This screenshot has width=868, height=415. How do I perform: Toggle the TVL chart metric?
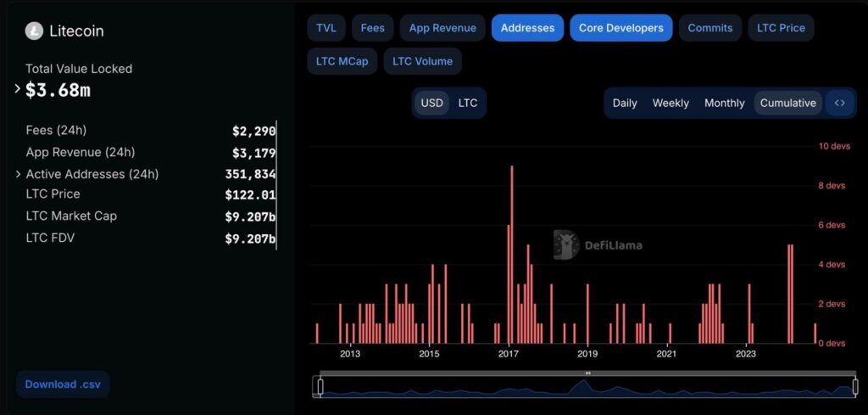click(x=326, y=28)
